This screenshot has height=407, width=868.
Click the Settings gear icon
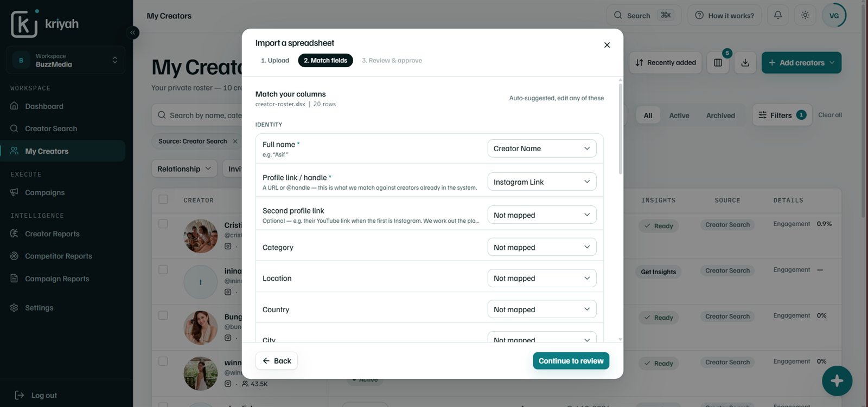click(14, 308)
